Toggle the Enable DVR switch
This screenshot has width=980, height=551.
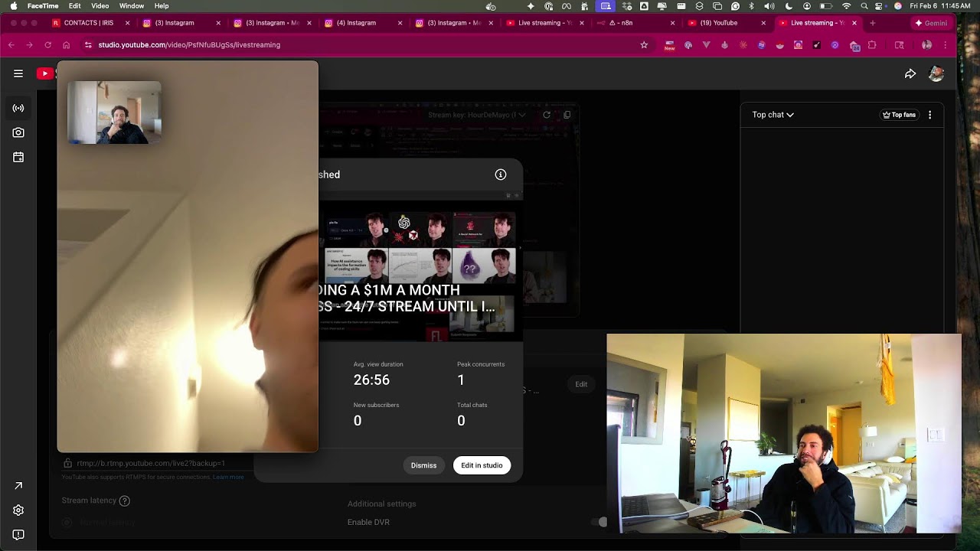[599, 522]
